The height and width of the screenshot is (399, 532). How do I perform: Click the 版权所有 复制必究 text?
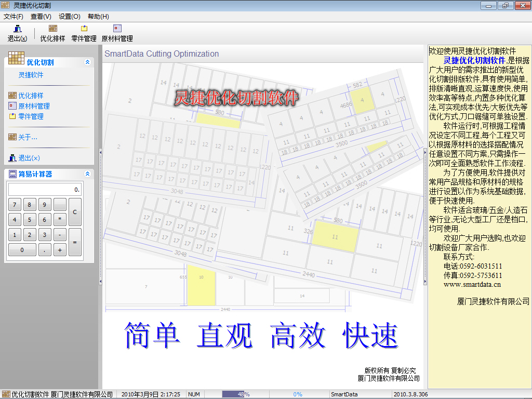click(x=390, y=370)
